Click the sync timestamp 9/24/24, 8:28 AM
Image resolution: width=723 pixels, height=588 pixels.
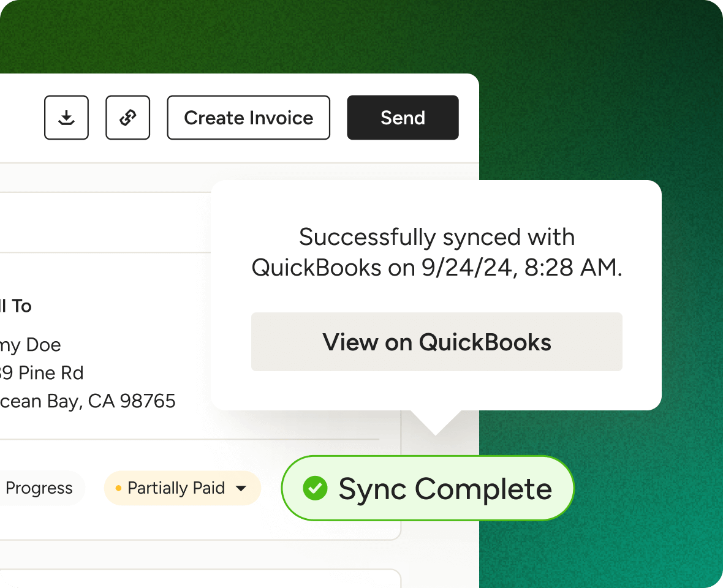click(521, 268)
